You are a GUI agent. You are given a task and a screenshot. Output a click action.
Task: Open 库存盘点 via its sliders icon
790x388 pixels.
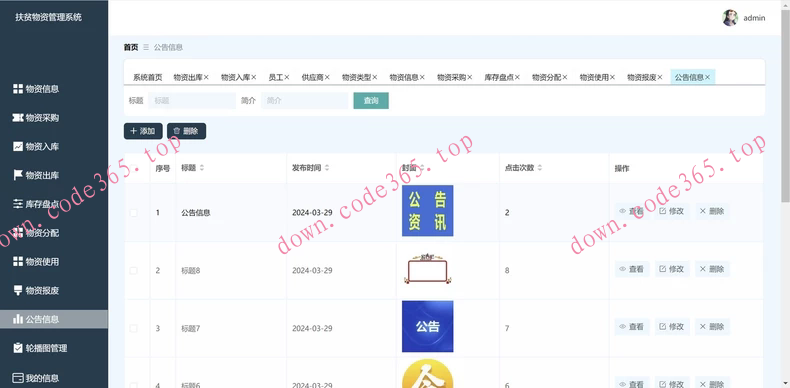point(18,204)
